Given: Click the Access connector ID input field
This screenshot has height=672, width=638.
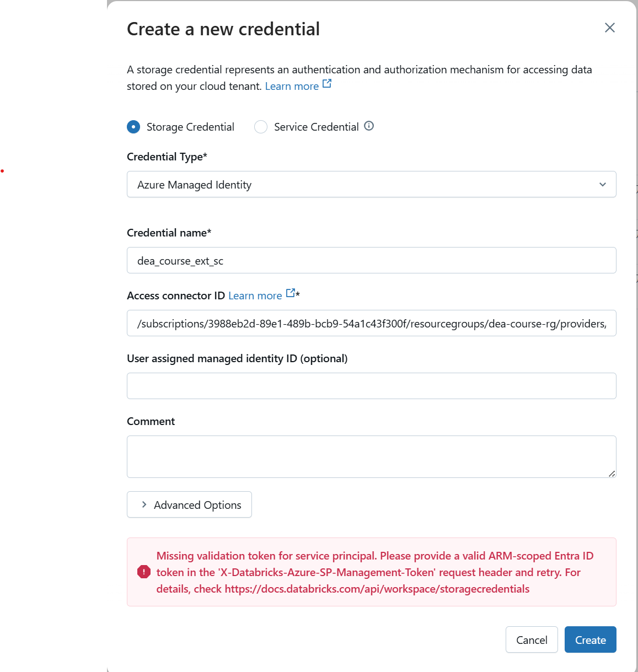Looking at the screenshot, I should [x=371, y=323].
